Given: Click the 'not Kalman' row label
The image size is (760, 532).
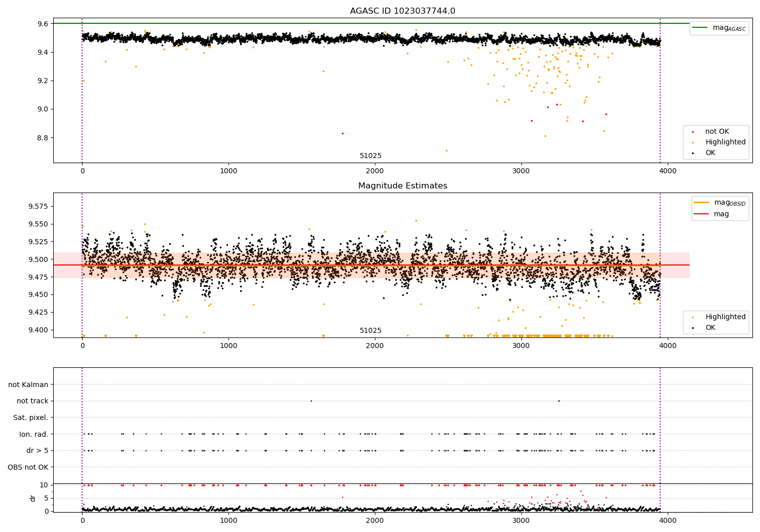Looking at the screenshot, I should pyautogui.click(x=28, y=385).
